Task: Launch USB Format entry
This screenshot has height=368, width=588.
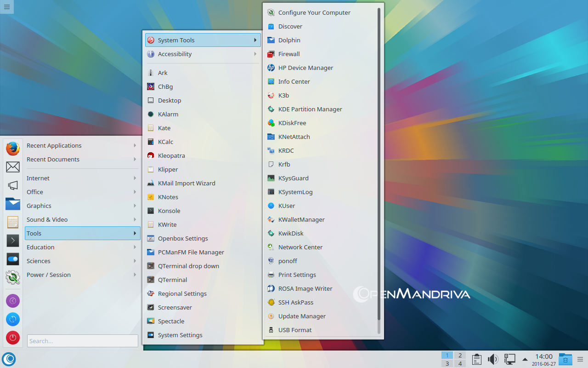Action: pyautogui.click(x=321, y=330)
